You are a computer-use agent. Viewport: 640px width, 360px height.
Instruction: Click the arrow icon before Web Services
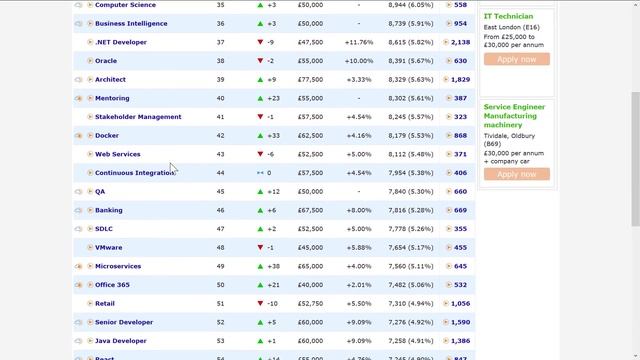(90, 154)
